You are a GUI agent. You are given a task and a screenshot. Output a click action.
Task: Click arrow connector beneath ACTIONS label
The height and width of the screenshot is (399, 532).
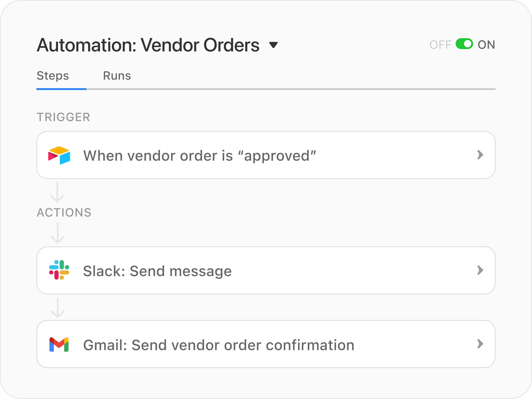[58, 233]
